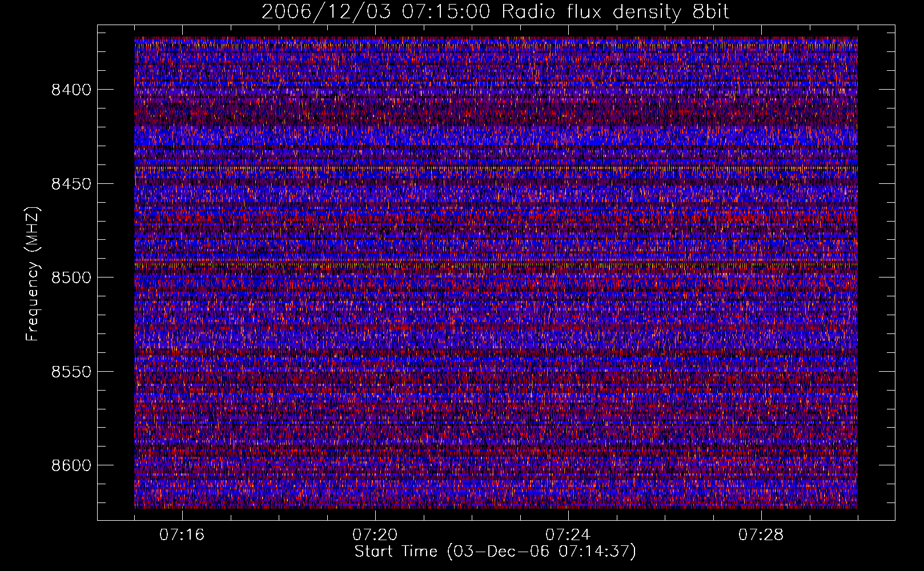Click the 'Frequency (MHZ)' axis title
This screenshot has width=924, height=571.
click(33, 274)
